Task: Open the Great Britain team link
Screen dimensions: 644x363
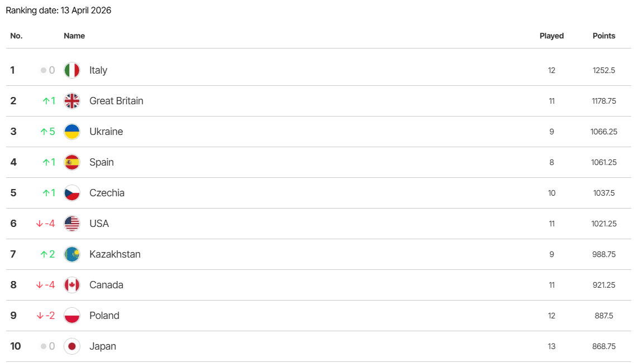Action: tap(116, 101)
